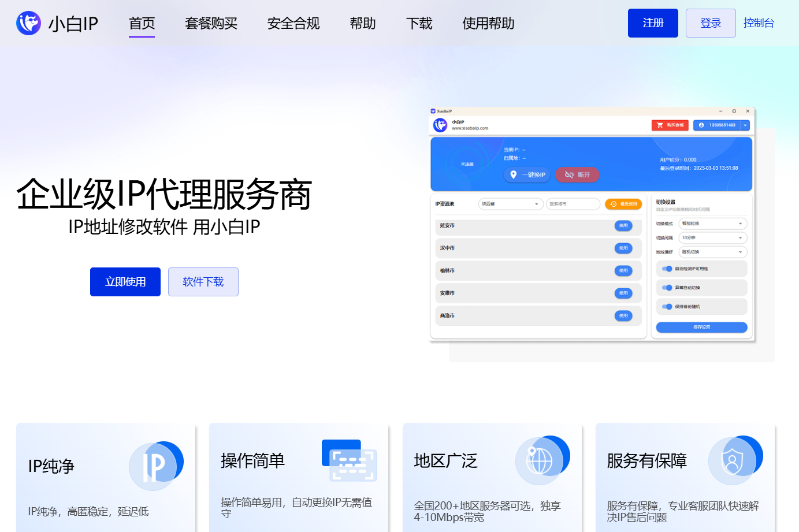This screenshot has width=799, height=532.
Task: Click 使用 button for 延安市
Action: 623,226
